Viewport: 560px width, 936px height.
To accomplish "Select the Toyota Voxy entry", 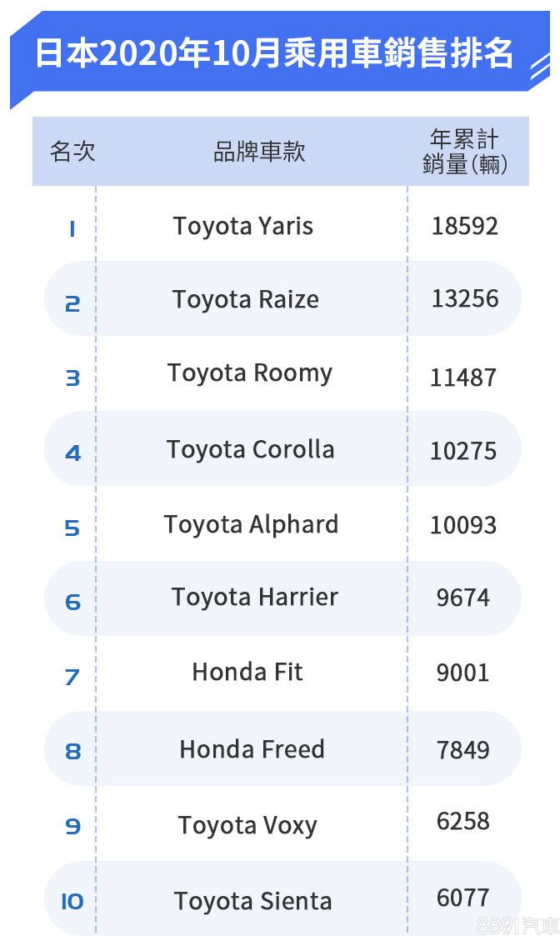I will click(247, 826).
